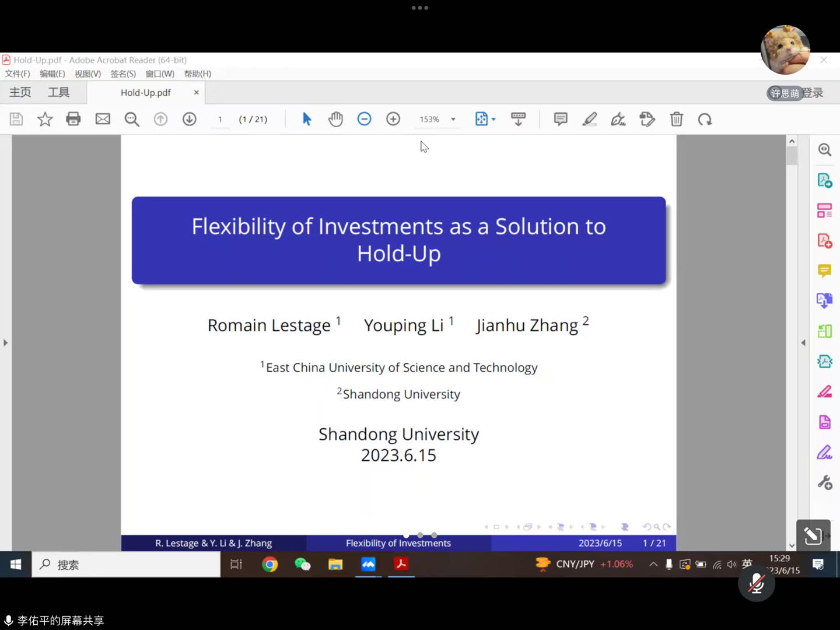Go to next page arrow
The width and height of the screenshot is (840, 630).
point(189,119)
